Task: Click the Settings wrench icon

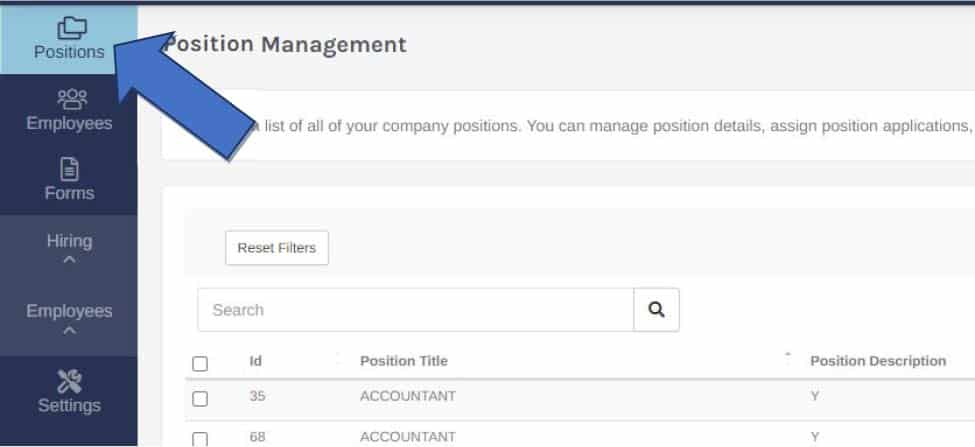Action: click(69, 380)
